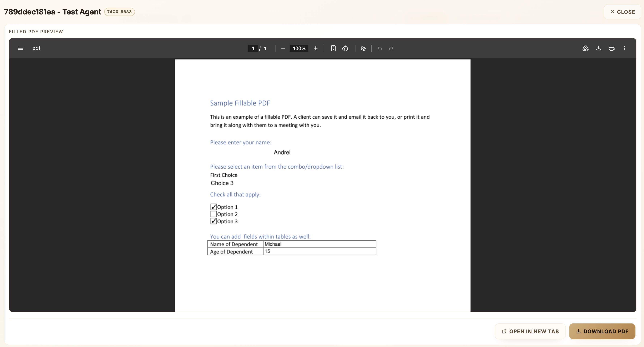Rotate the PDF counterclockwise
This screenshot has width=644, height=347.
[345, 48]
